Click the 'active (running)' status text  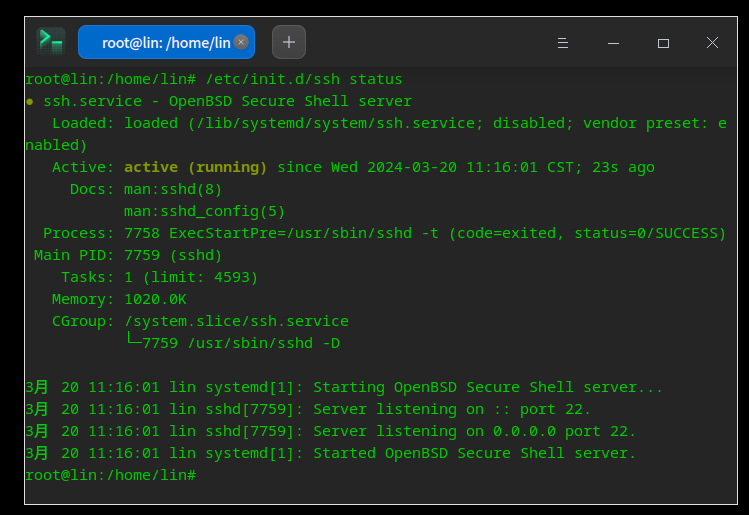point(195,167)
